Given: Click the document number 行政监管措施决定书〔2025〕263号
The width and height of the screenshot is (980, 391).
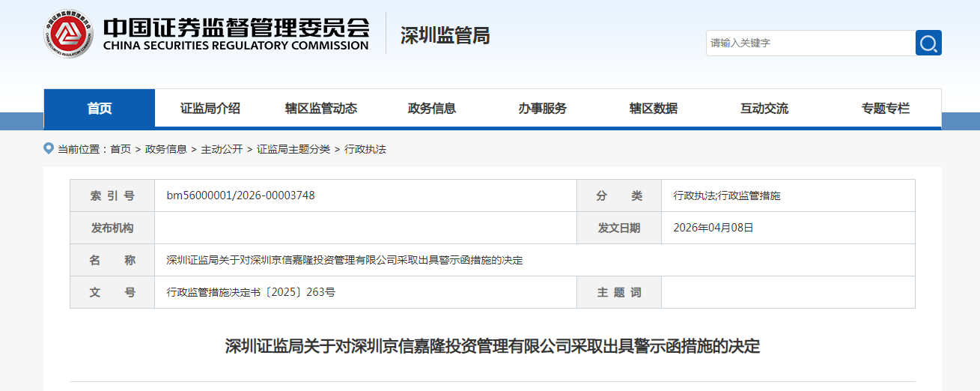Looking at the screenshot, I should click(x=251, y=292).
